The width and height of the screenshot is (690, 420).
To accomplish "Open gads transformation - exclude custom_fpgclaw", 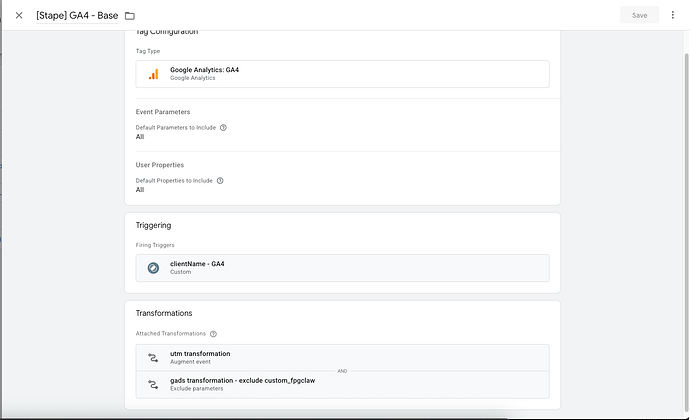I will pos(342,385).
